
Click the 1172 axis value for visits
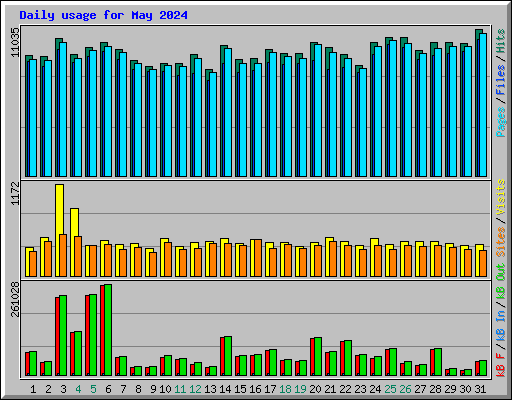click(x=15, y=194)
